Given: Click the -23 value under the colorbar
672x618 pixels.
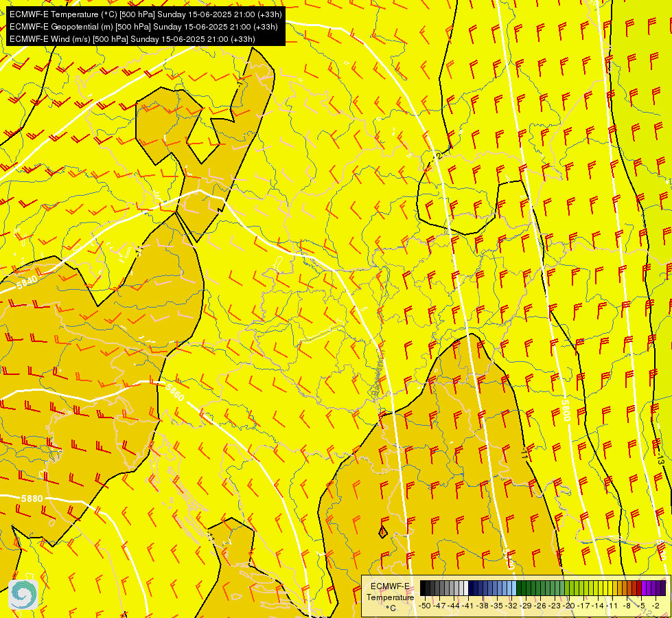Looking at the screenshot, I should coord(555,606).
